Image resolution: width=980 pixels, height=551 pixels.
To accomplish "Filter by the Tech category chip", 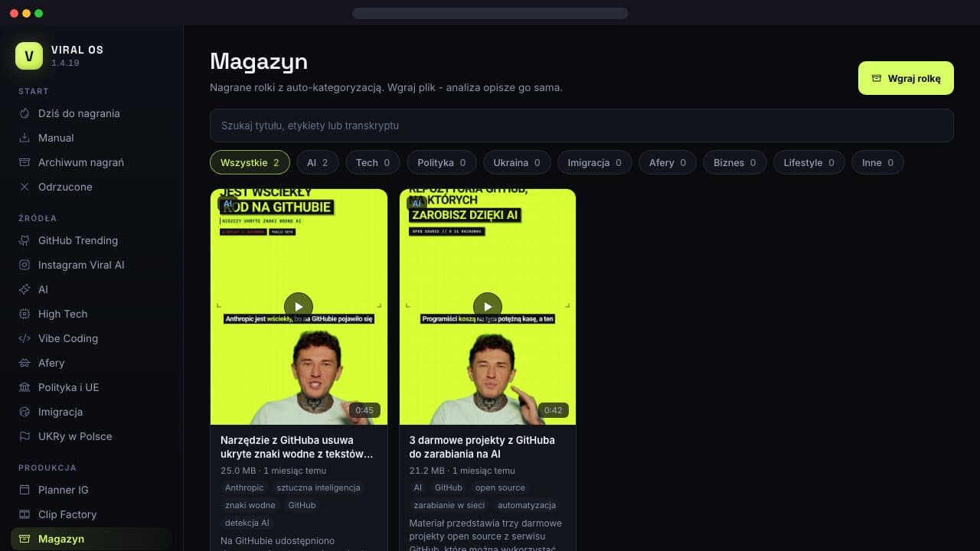I will [x=373, y=162].
